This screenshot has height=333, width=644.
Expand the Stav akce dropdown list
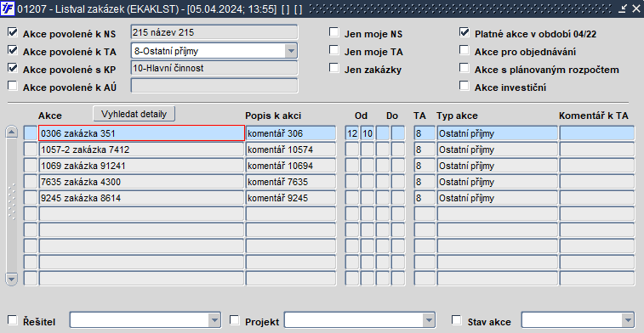pyautogui.click(x=628, y=320)
